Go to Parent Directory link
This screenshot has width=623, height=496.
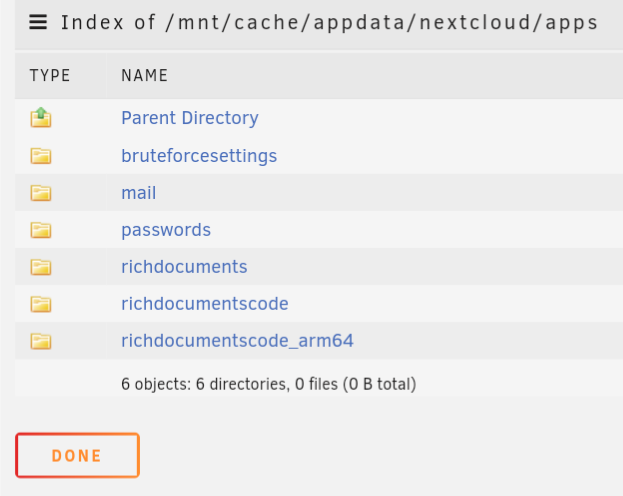[190, 118]
